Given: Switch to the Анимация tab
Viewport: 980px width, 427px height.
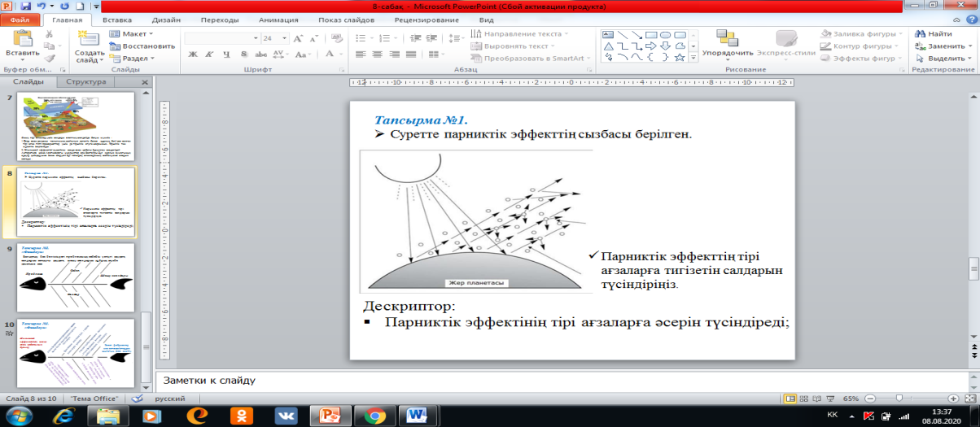Looking at the screenshot, I should 278,19.
